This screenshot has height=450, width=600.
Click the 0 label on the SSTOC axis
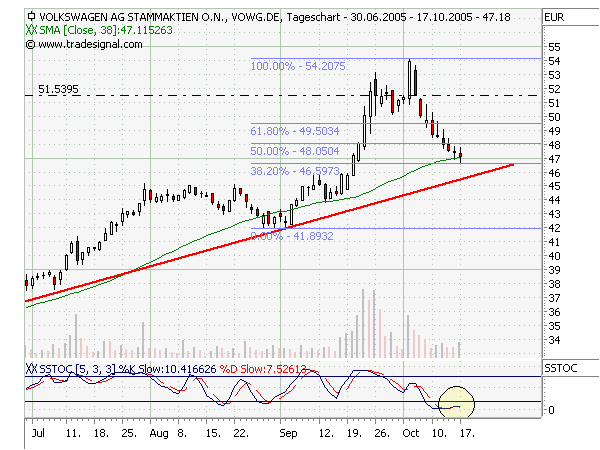coord(551,410)
